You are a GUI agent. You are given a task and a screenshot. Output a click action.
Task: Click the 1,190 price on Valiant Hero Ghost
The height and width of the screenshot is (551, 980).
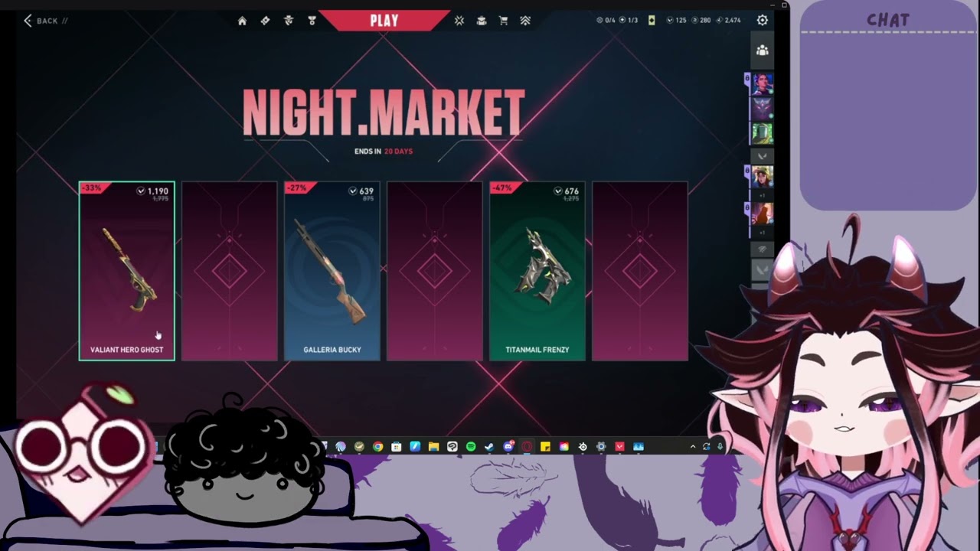[x=152, y=191]
